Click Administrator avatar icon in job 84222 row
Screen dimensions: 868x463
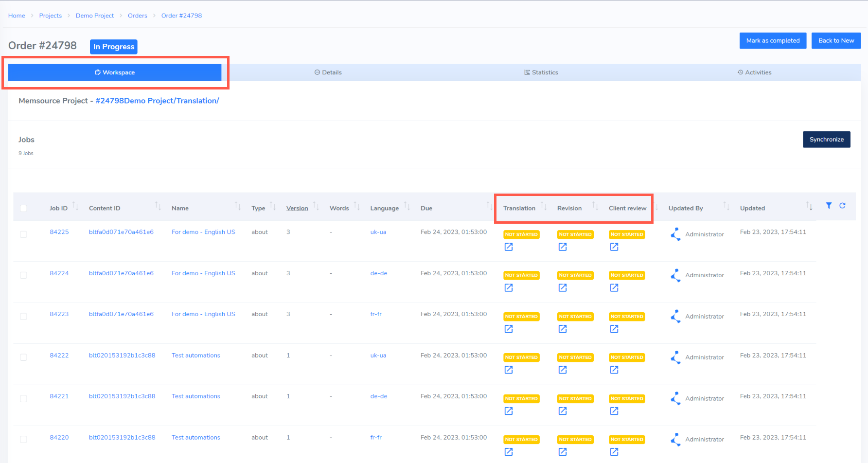[x=675, y=357]
